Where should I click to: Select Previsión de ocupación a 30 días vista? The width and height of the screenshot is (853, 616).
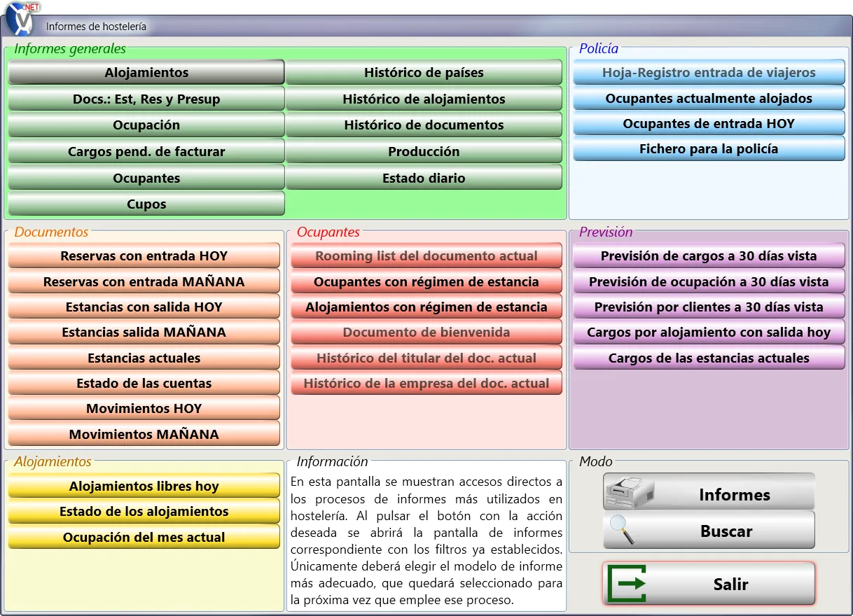point(709,282)
